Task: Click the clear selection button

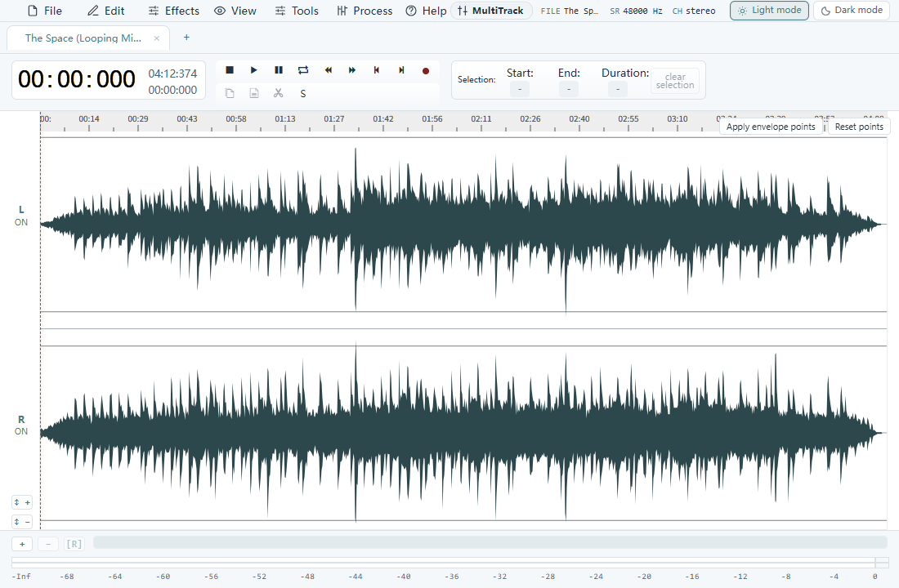Action: point(675,81)
